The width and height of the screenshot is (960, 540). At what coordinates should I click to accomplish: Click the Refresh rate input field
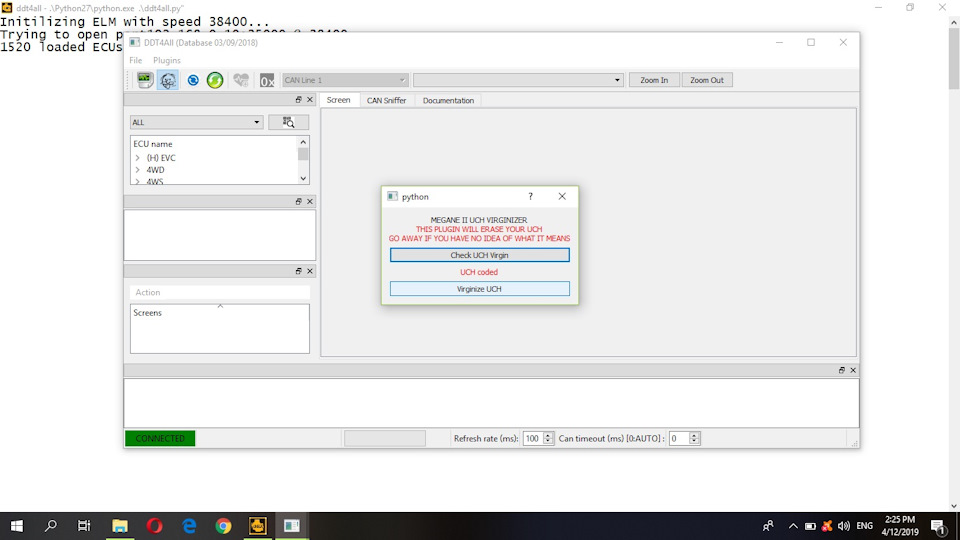pyautogui.click(x=533, y=438)
